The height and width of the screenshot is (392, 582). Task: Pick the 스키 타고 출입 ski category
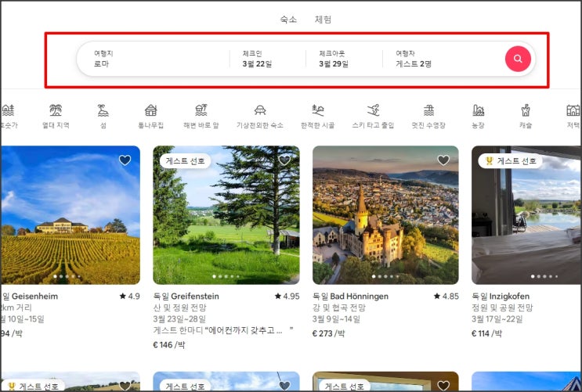click(373, 116)
